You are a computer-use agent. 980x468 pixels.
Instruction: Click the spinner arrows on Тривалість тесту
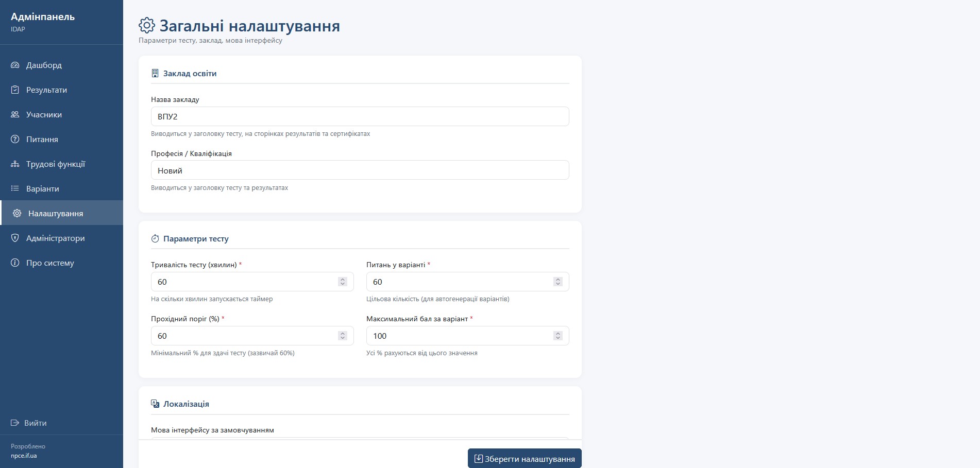tap(343, 282)
